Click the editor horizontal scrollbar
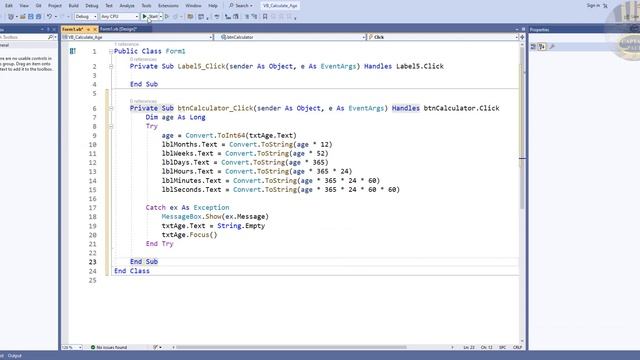The image size is (640, 360). pos(291,347)
